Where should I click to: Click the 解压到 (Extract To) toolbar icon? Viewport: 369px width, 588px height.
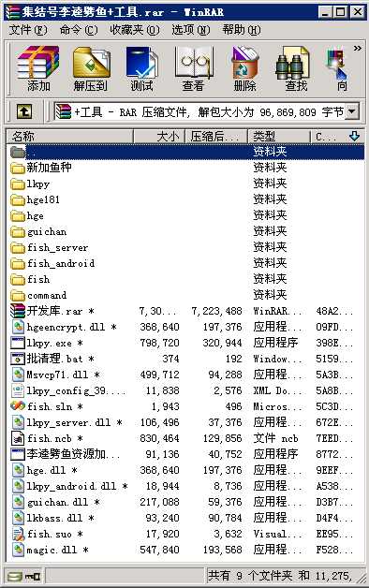point(91,68)
